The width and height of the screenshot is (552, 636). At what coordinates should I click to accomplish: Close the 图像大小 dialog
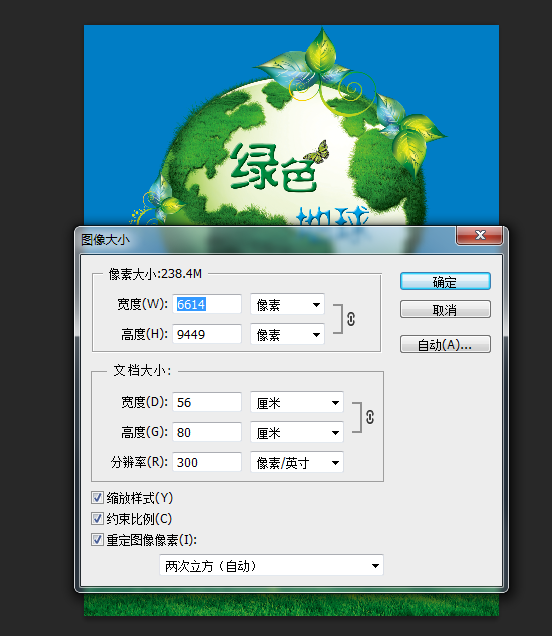(480, 235)
